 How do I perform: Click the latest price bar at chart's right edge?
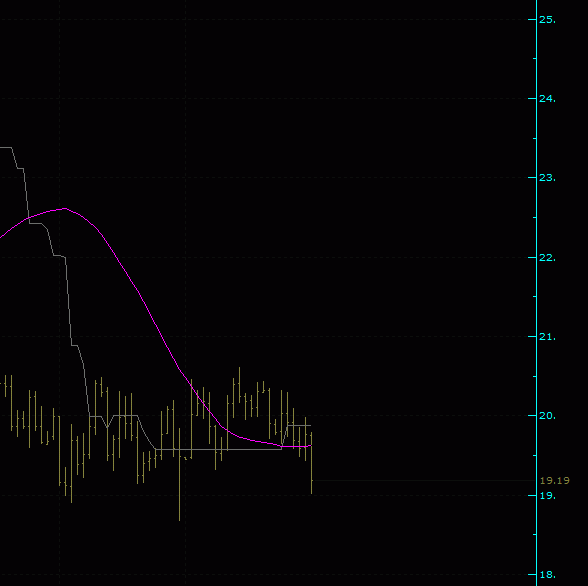[x=312, y=463]
